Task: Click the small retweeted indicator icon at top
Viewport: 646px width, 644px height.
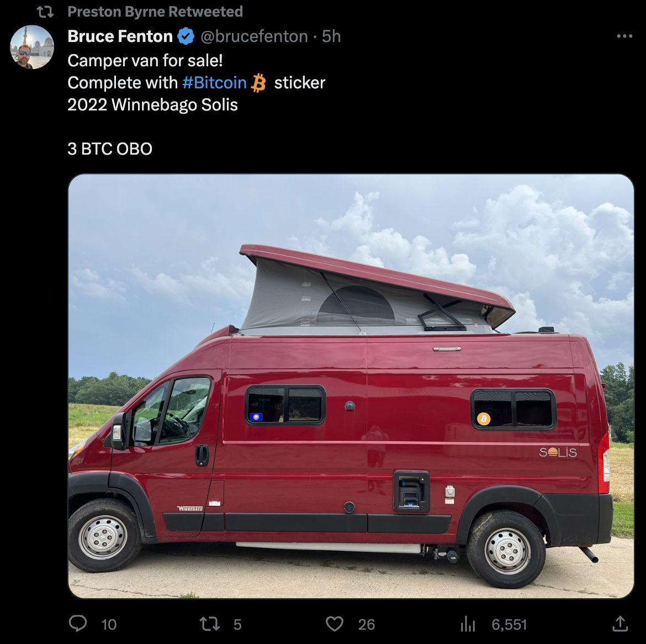Action: click(45, 11)
